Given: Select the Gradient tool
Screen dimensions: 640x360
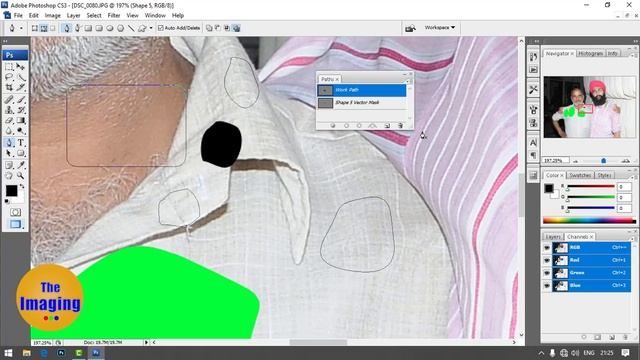Looking at the screenshot, I should click(x=21, y=120).
